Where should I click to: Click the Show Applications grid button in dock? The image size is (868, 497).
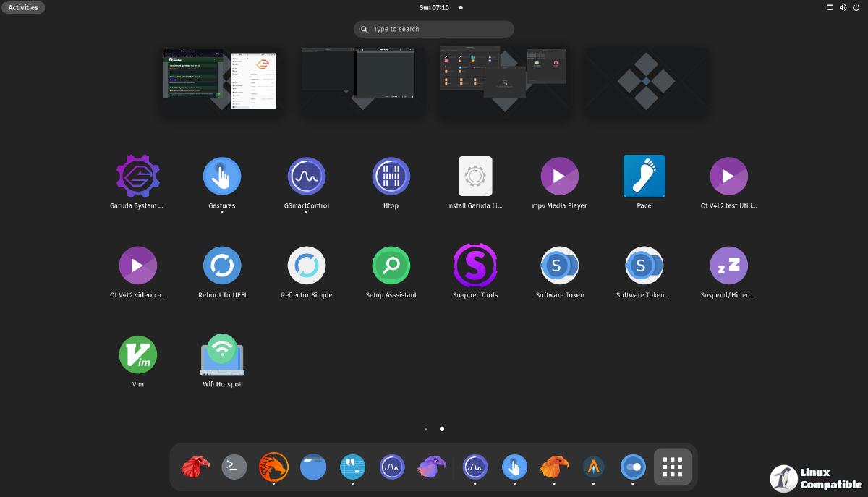[672, 467]
